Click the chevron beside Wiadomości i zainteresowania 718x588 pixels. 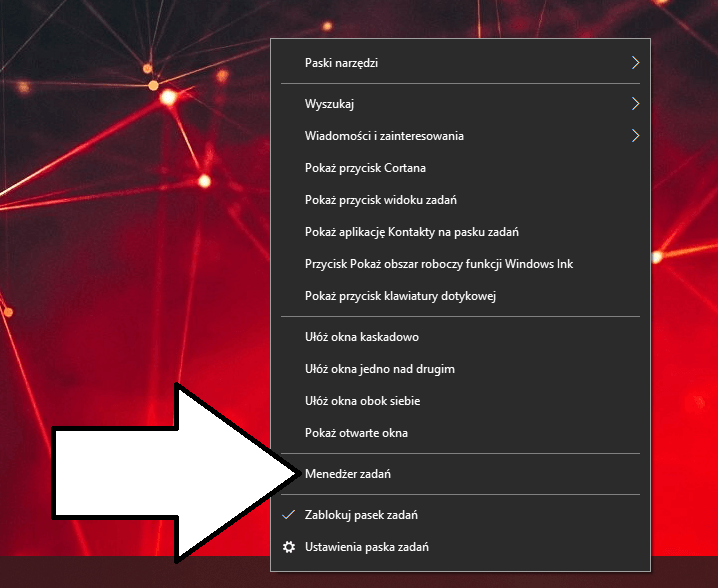click(635, 136)
